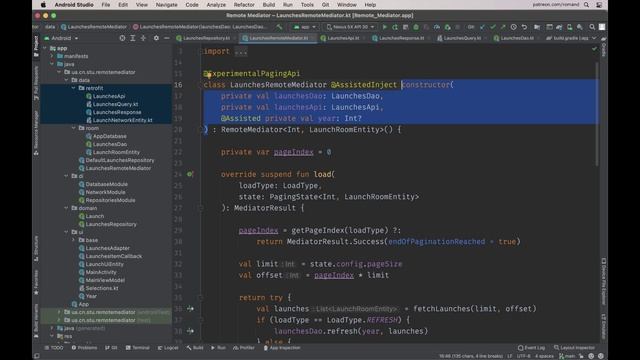The height and width of the screenshot is (360, 640).
Task: Collapse the domain folder in tree
Action: pos(66,208)
